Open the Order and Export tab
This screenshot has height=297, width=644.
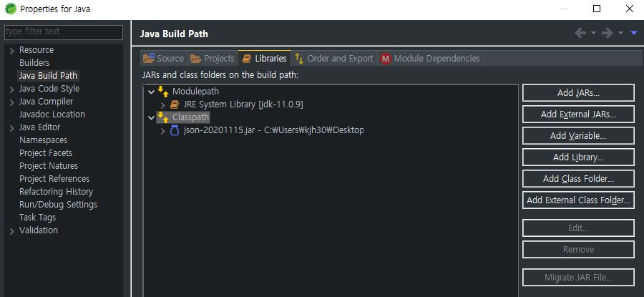334,59
